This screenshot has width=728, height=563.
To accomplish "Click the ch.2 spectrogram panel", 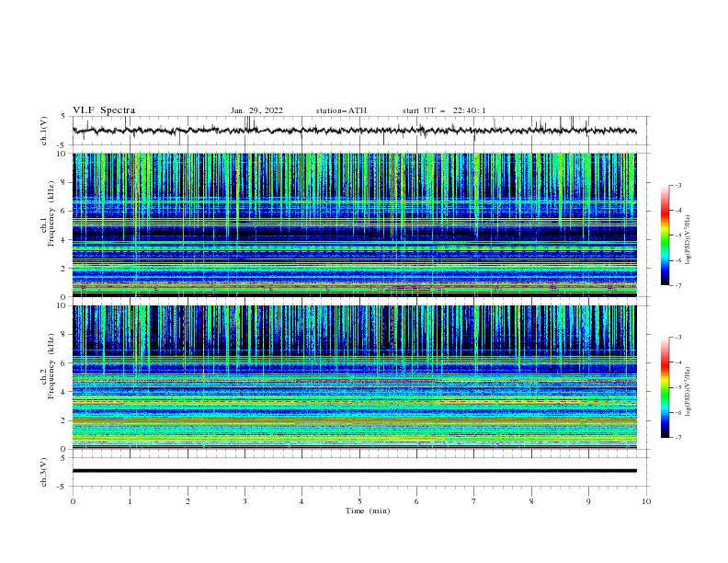I will pyautogui.click(x=355, y=377).
